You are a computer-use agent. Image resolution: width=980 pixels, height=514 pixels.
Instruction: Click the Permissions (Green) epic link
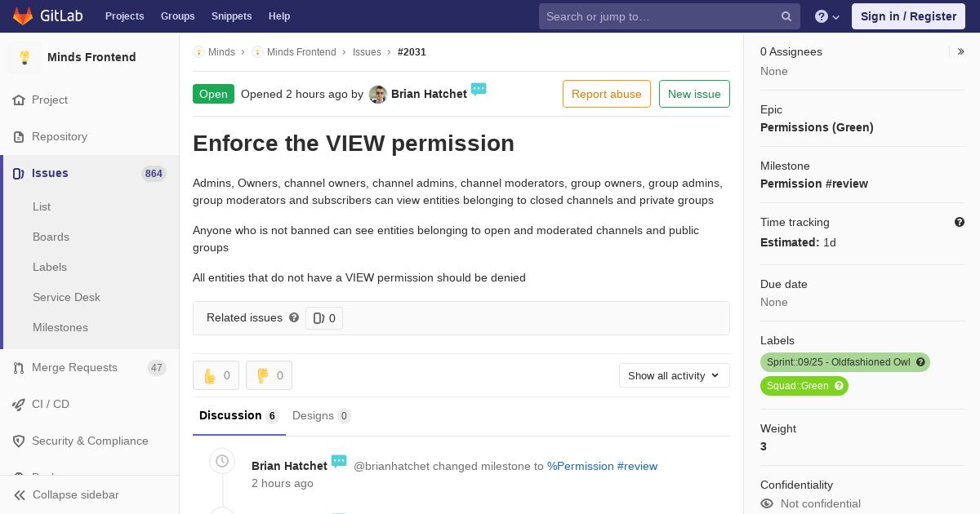(817, 127)
